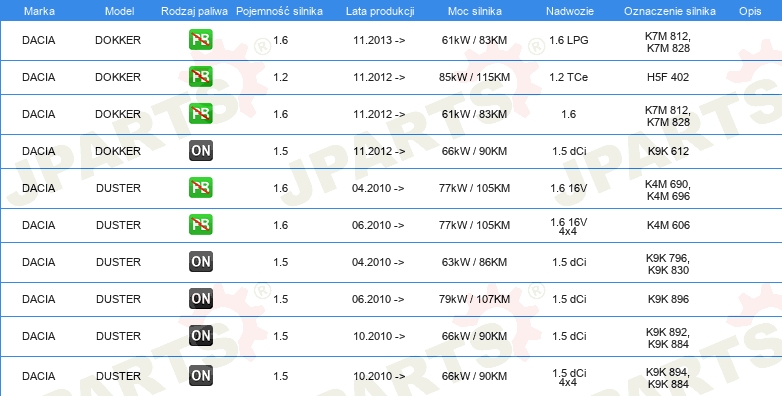Click PB fuel icon for Dokker 1.6 LPG
This screenshot has height=396, width=782.
[x=200, y=40]
